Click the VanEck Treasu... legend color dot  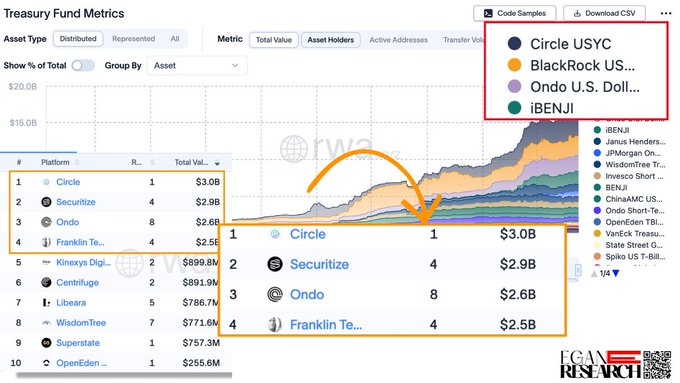[597, 234]
